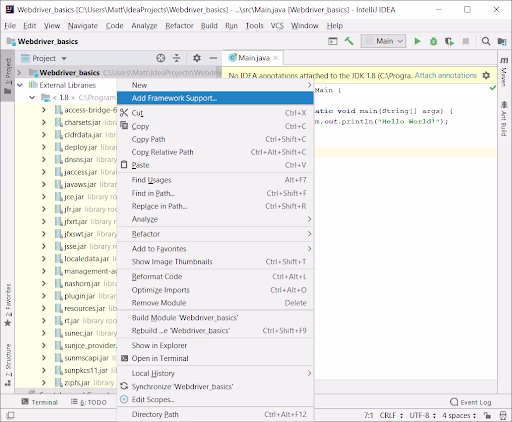Open annotations banner settings gear
This screenshot has height=422, width=512.
[x=486, y=75]
